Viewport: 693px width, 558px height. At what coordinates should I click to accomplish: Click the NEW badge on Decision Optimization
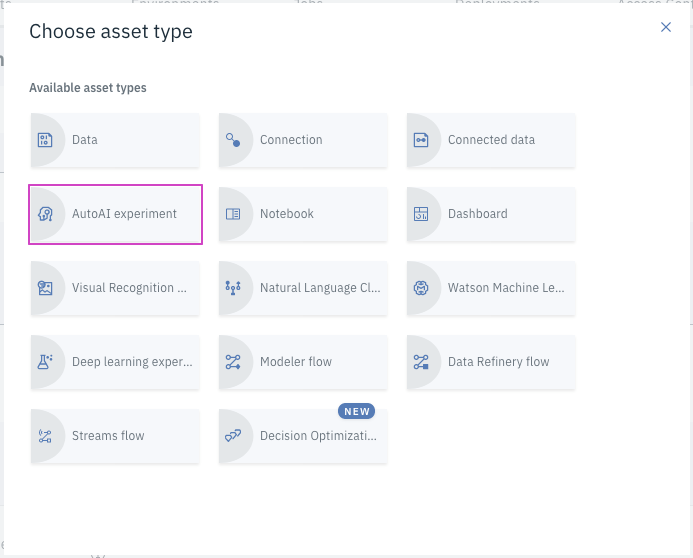356,411
